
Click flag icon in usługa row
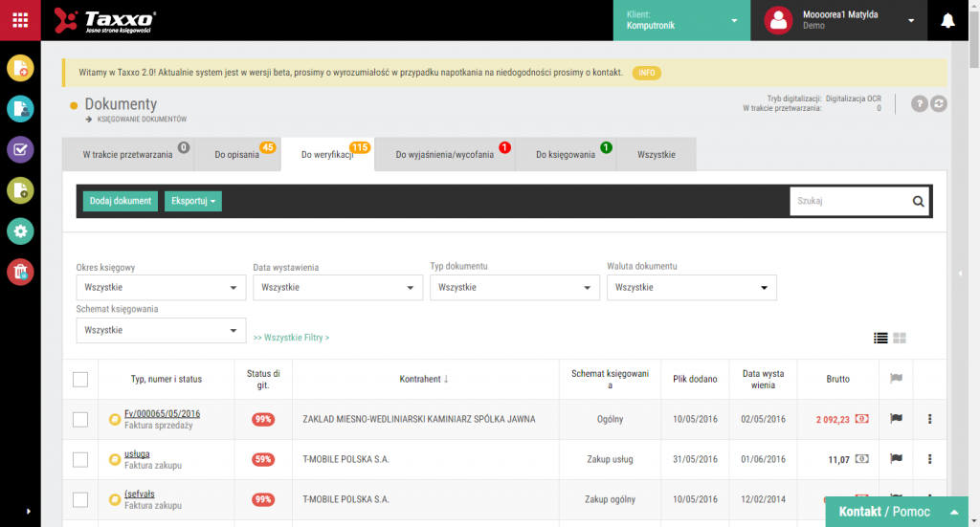[896, 458]
